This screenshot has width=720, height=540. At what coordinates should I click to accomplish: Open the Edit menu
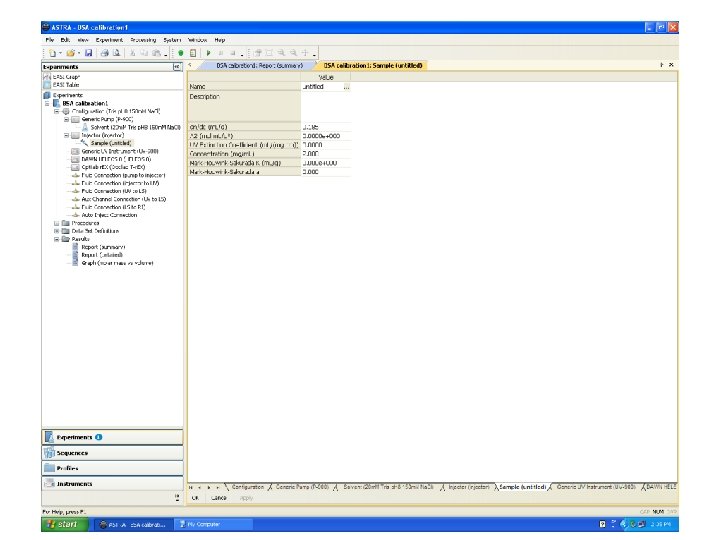[65, 40]
